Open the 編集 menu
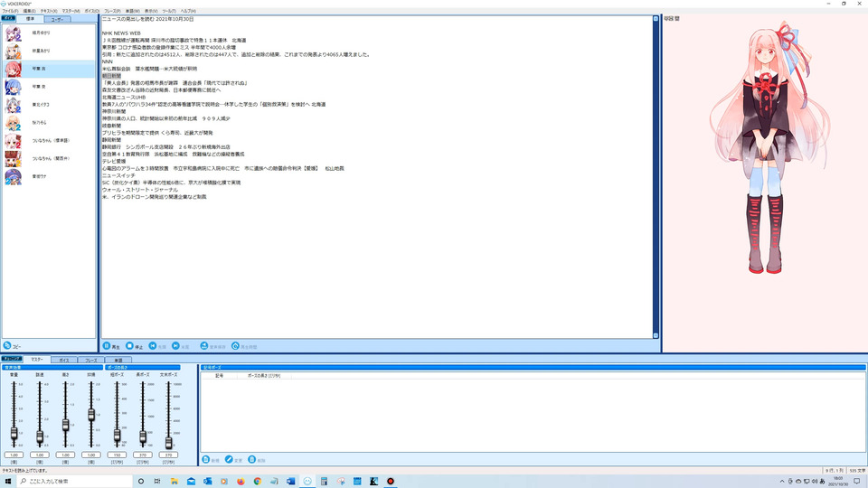The height and width of the screenshot is (488, 868). tap(29, 11)
